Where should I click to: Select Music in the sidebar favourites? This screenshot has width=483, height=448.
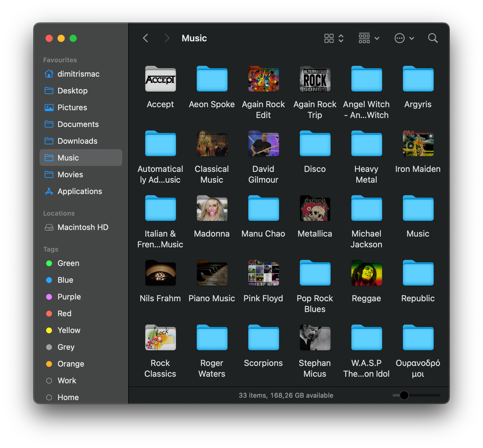pos(81,158)
